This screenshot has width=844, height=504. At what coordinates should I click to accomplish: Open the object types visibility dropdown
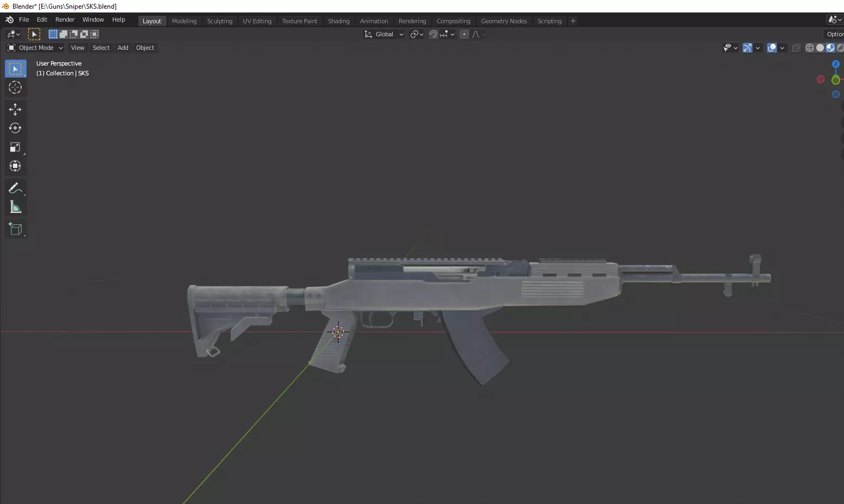point(731,48)
